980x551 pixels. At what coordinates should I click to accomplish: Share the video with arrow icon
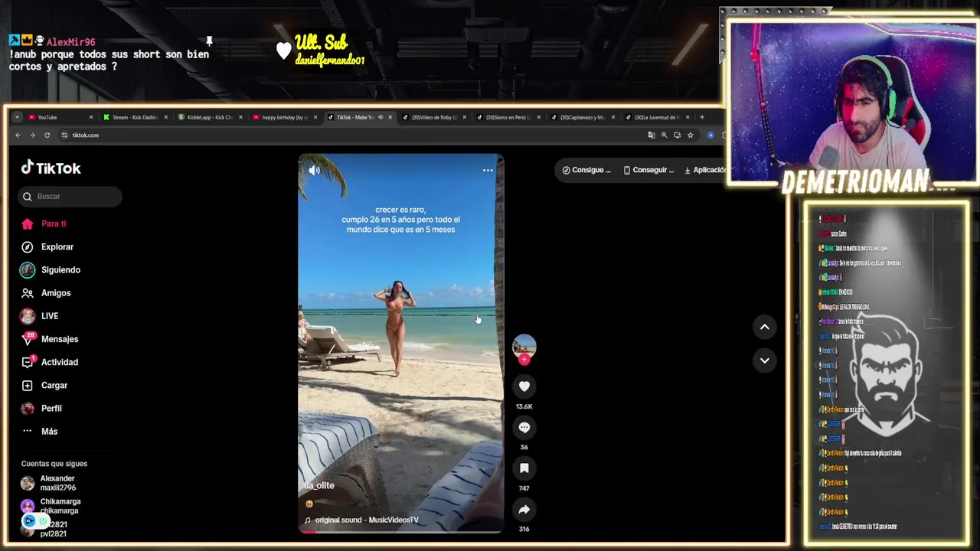coord(524,509)
